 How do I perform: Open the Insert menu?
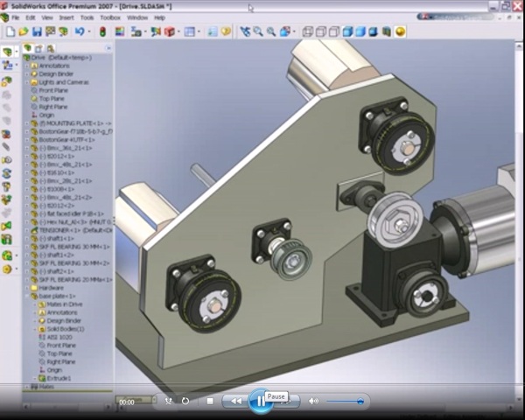pos(67,17)
